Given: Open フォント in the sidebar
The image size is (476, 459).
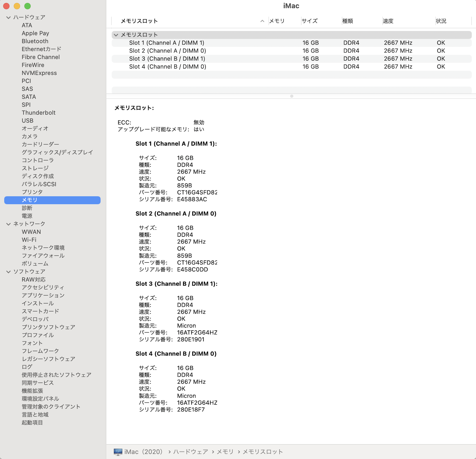Looking at the screenshot, I should pos(32,343).
